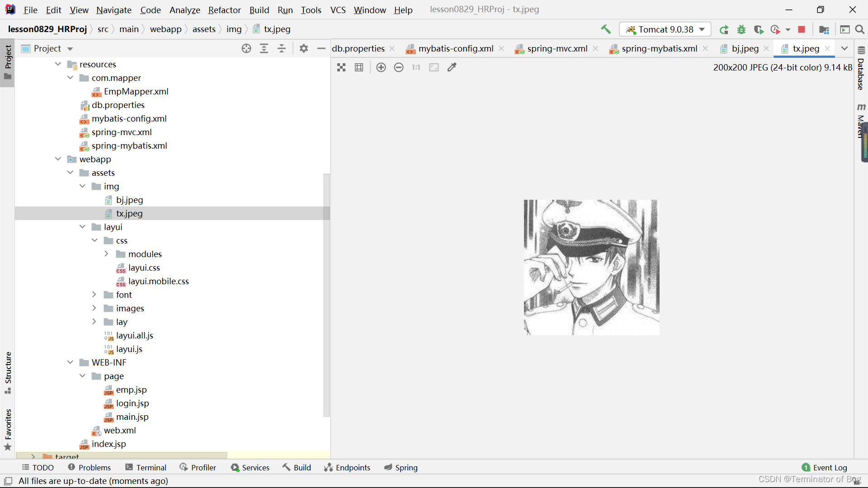Open the Endpoints tool window
This screenshot has height=488, width=868.
click(x=347, y=467)
